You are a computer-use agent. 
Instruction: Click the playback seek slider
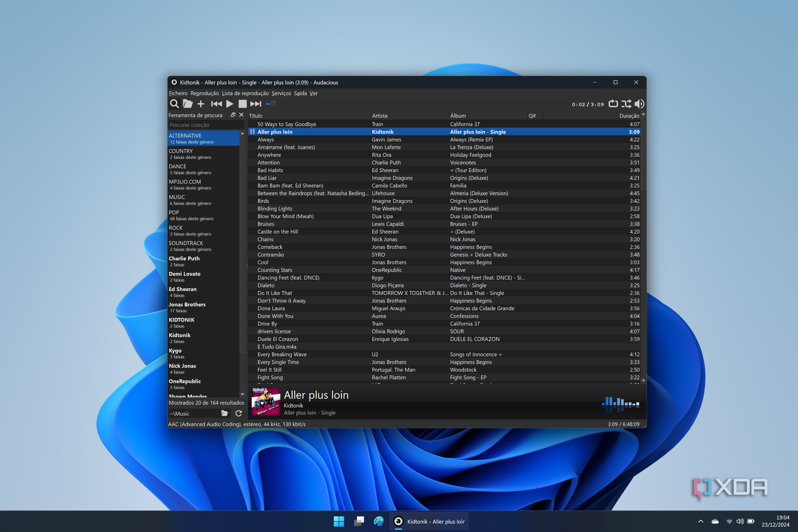point(417,103)
